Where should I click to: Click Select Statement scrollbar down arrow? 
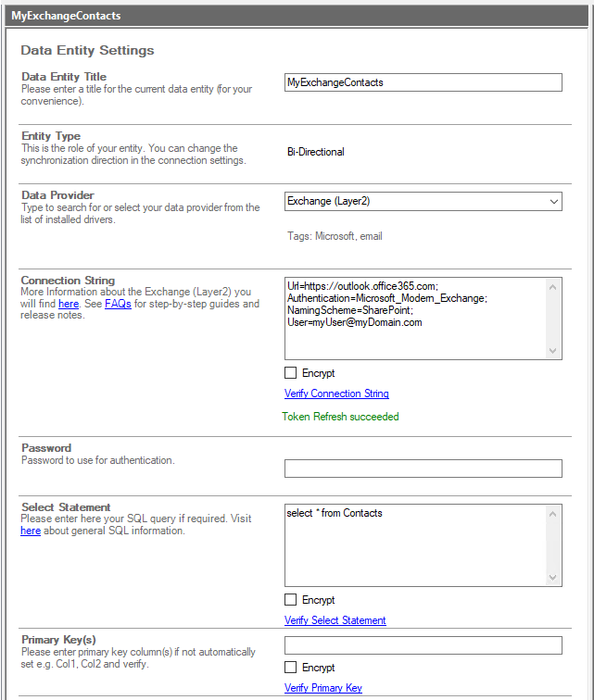pyautogui.click(x=553, y=577)
